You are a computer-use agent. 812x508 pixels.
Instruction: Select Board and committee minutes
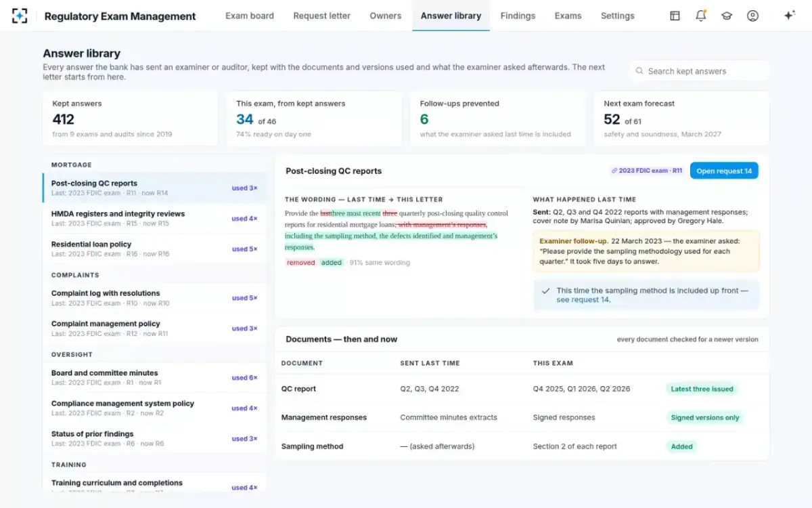[x=154, y=378]
